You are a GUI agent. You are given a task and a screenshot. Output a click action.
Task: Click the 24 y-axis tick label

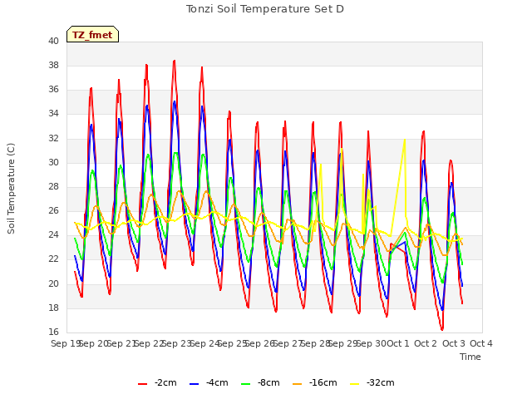coord(53,235)
